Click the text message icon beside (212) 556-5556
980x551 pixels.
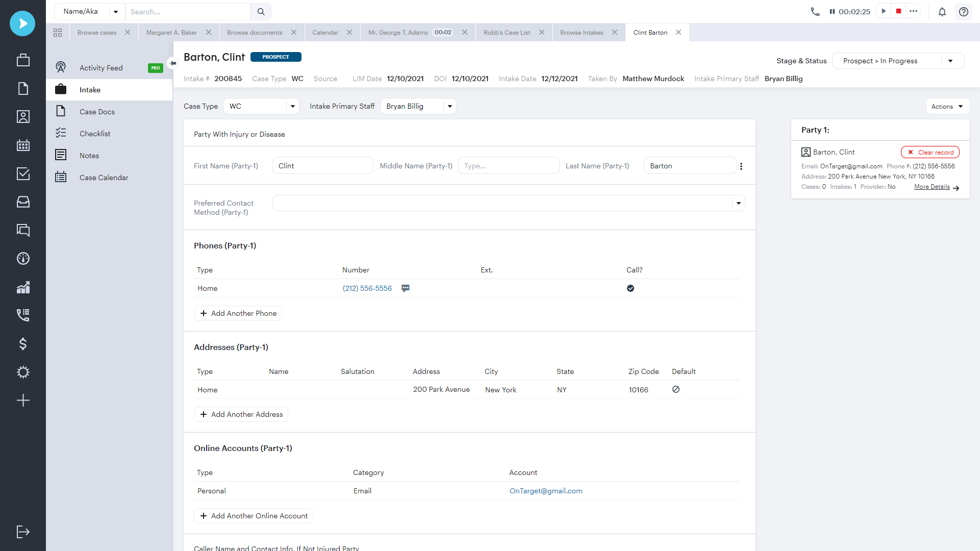(406, 288)
